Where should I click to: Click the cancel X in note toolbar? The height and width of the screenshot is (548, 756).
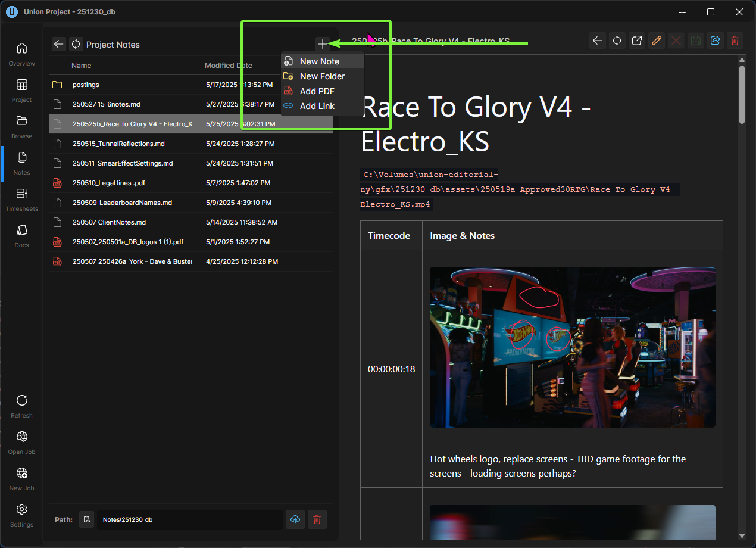676,41
